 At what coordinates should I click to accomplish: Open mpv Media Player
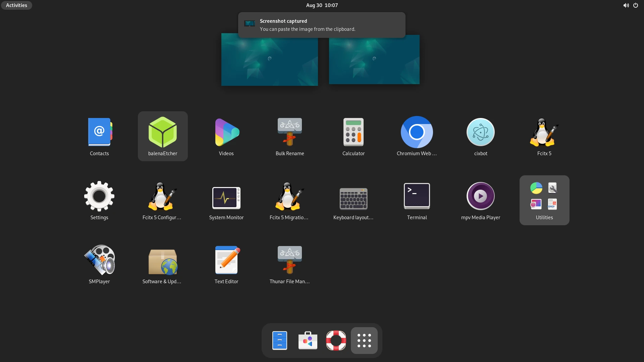481,200
